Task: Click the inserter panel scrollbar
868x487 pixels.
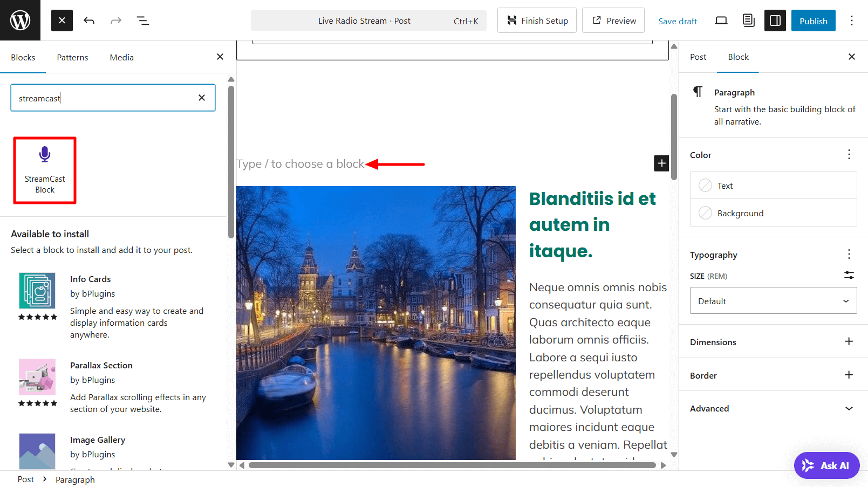Action: [x=231, y=162]
